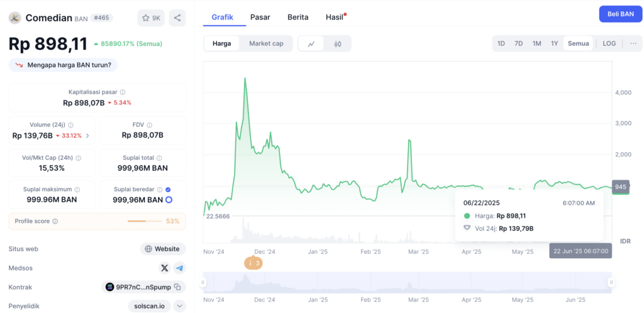This screenshot has width=644, height=313.
Task: Select the Market cap chart mode
Action: coord(266,43)
